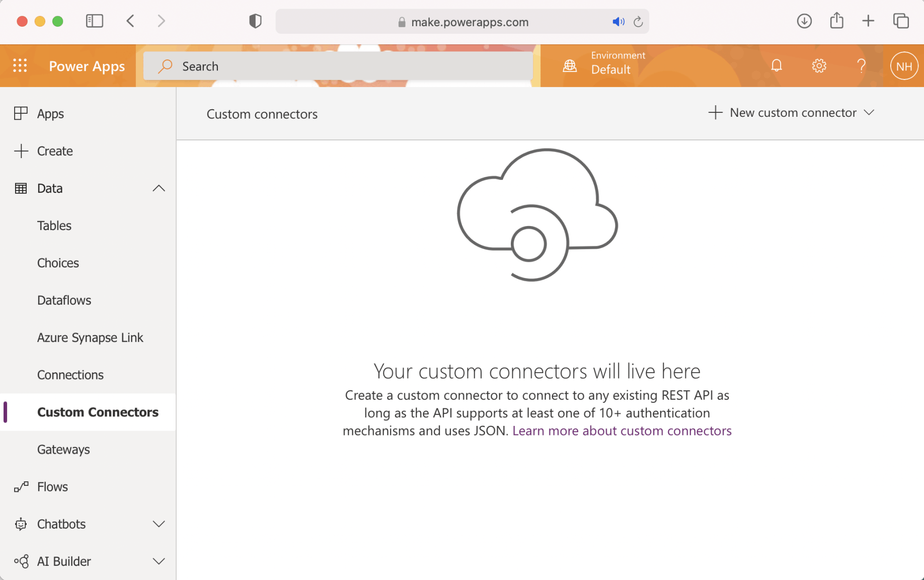Reload the page in Safari
This screenshot has height=580, width=924.
(x=638, y=22)
